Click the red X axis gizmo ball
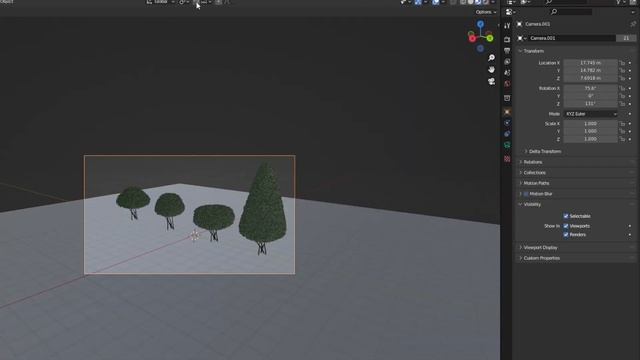This screenshot has height=360, width=640. [x=472, y=38]
